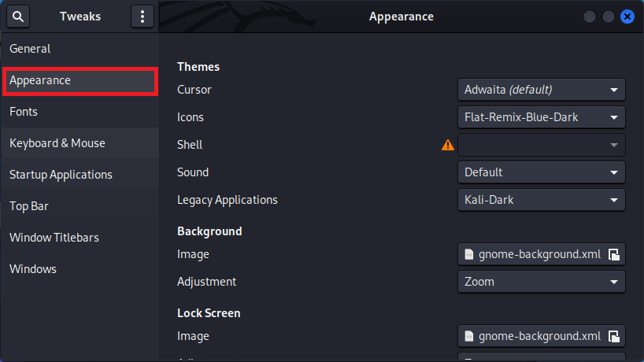Click the search magnifier icon
The image size is (644, 362).
coord(19,17)
